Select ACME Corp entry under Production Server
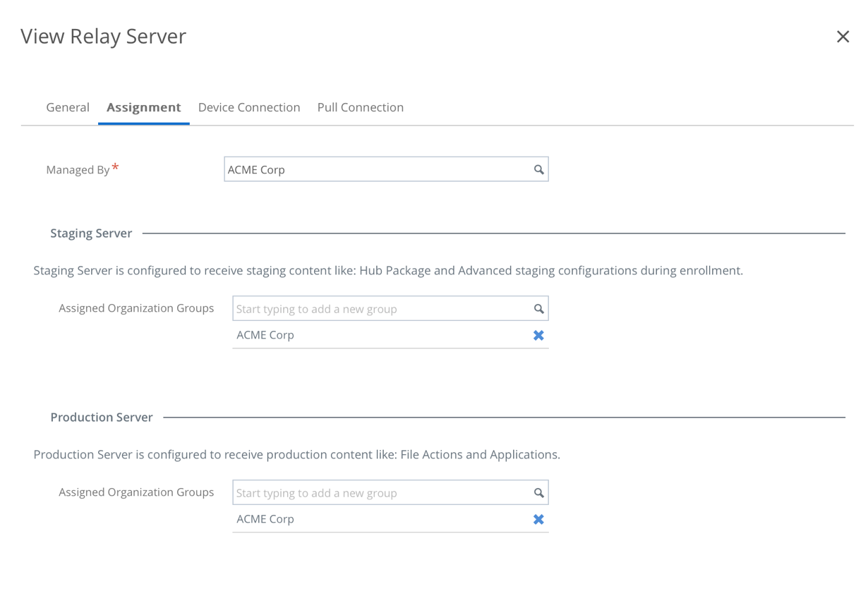868x615 pixels. [x=265, y=519]
